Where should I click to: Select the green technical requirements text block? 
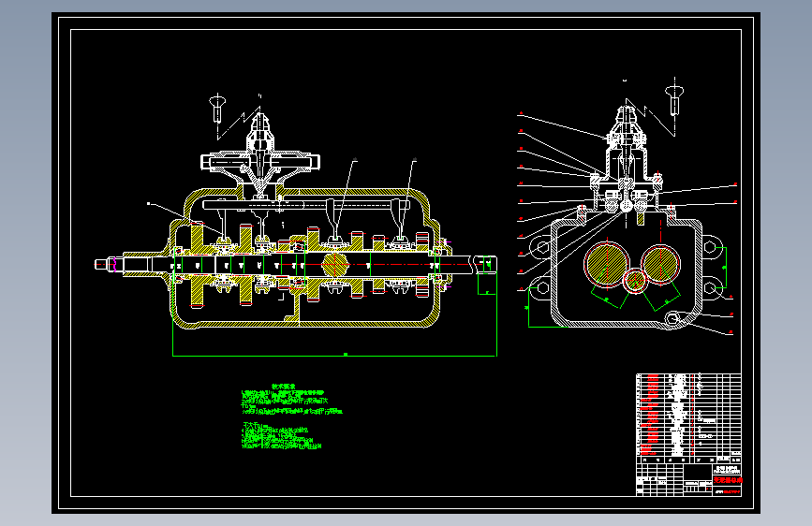(x=291, y=416)
